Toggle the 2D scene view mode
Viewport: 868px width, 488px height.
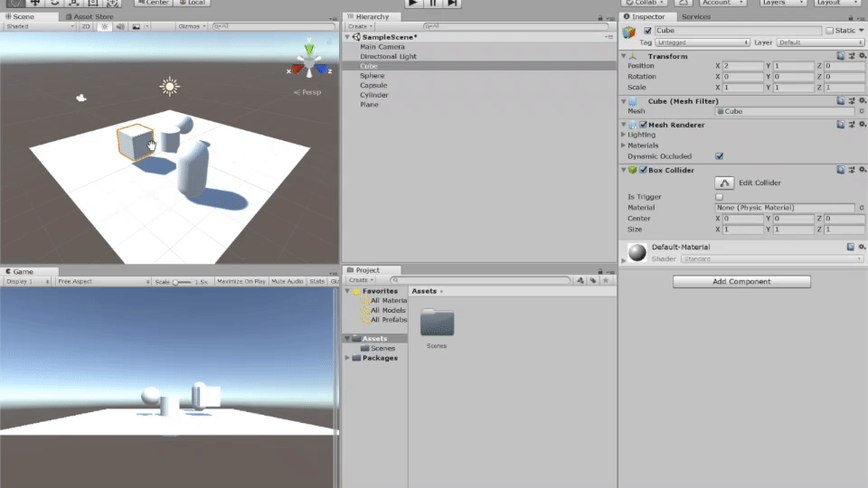pyautogui.click(x=86, y=26)
